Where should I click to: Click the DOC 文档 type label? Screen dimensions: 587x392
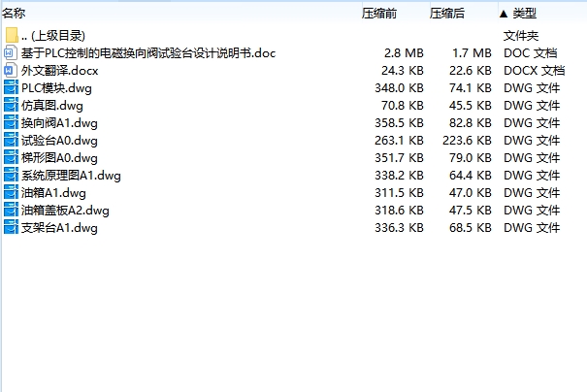tap(531, 53)
